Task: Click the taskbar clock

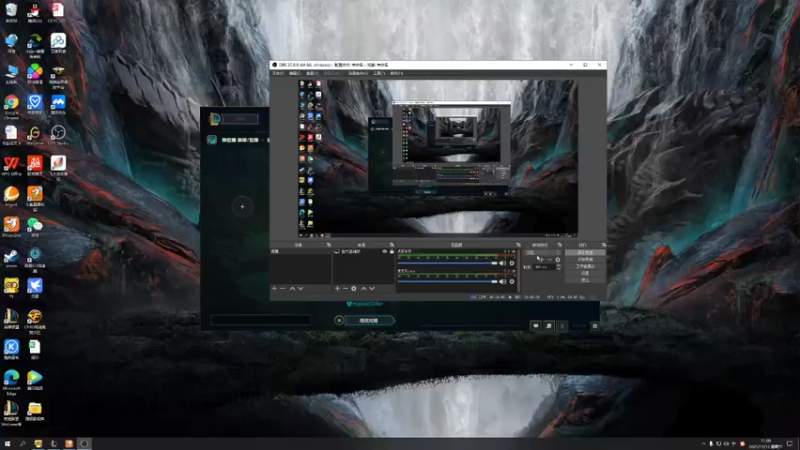Action: click(766, 443)
